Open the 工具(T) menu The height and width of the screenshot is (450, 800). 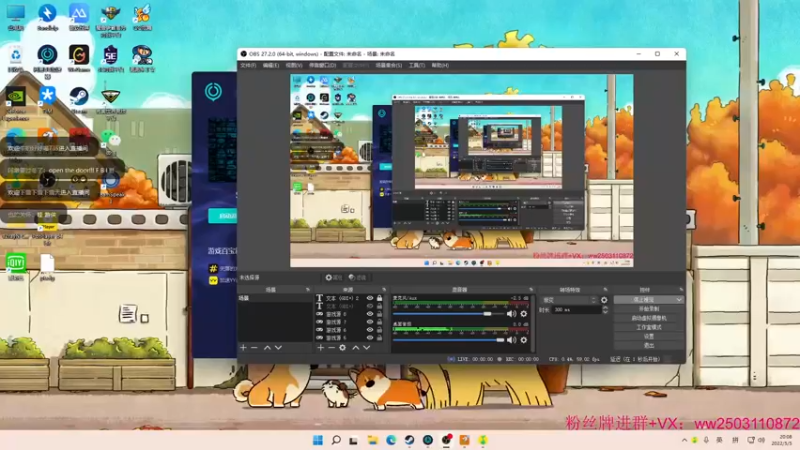(417, 65)
